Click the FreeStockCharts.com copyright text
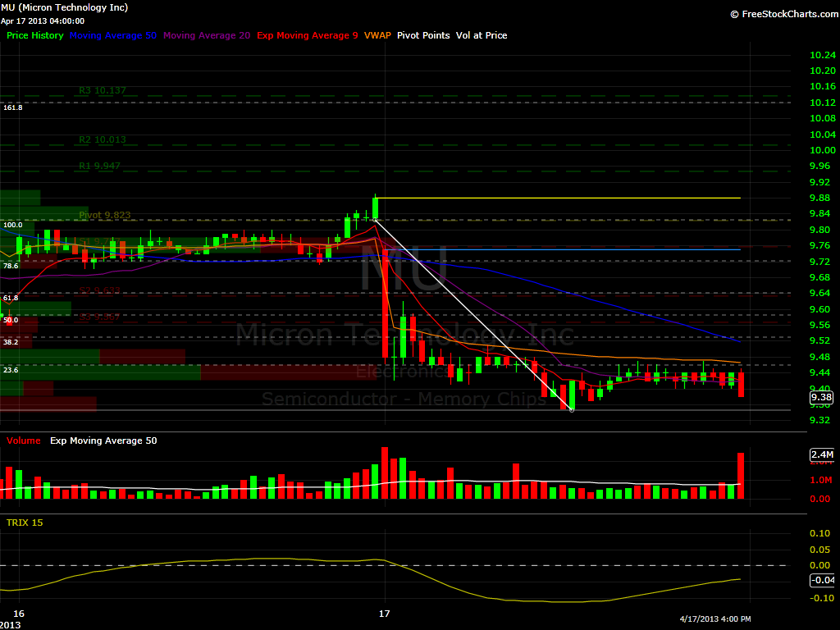The height and width of the screenshot is (630, 840). pyautogui.click(x=784, y=14)
